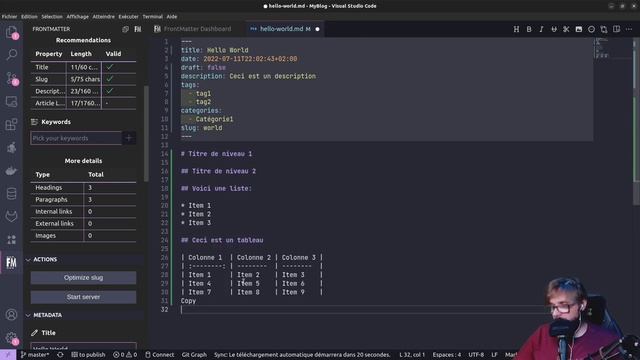This screenshot has width=640, height=360.
Task: Click the Headings row in More details
Action: 83,187
